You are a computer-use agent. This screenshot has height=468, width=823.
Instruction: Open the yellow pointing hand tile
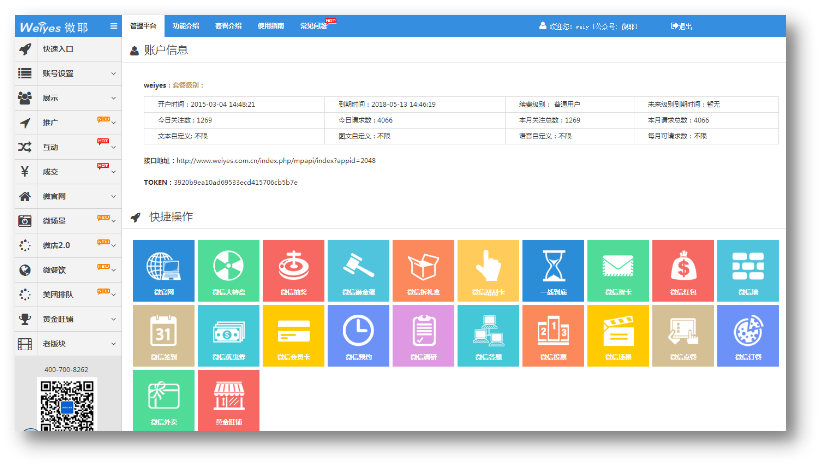[x=488, y=271]
